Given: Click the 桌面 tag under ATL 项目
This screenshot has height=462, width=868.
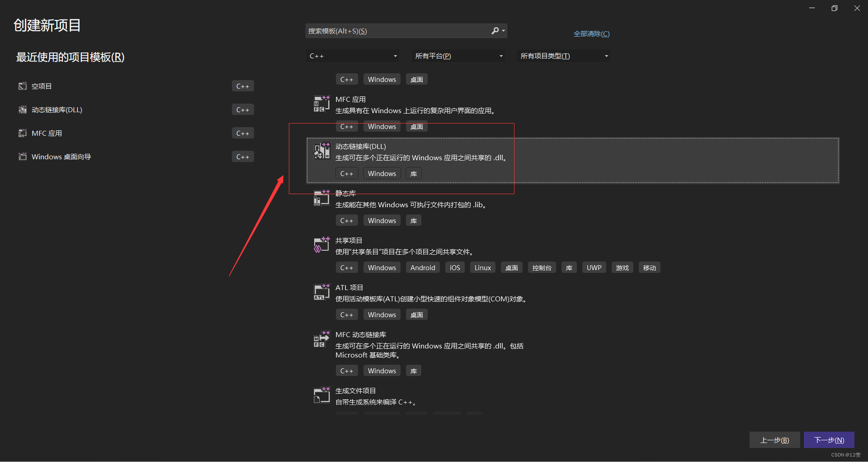Looking at the screenshot, I should (x=417, y=315).
